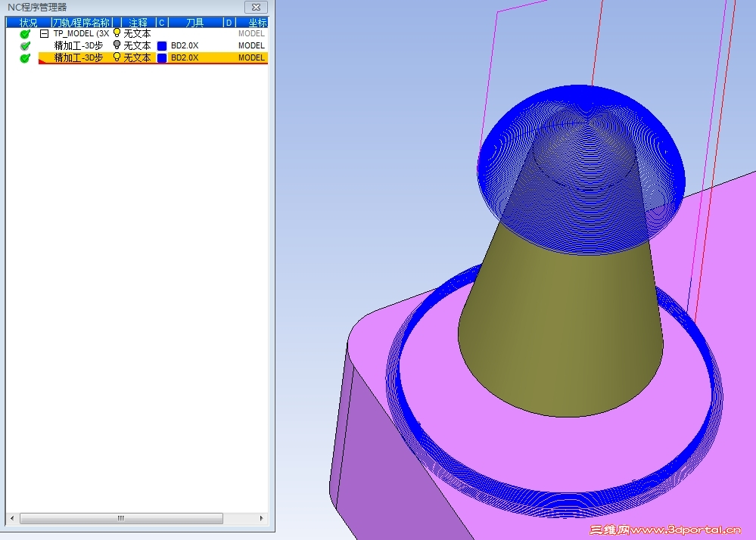Click MODEL in the unhighlighted 精加工-3D步 row
This screenshot has width=756, height=540.
point(251,46)
